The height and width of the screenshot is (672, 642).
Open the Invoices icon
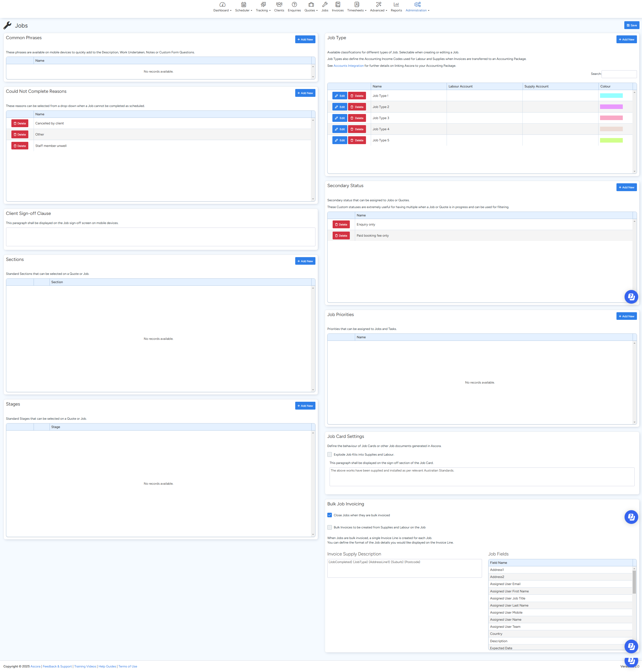pyautogui.click(x=337, y=5)
